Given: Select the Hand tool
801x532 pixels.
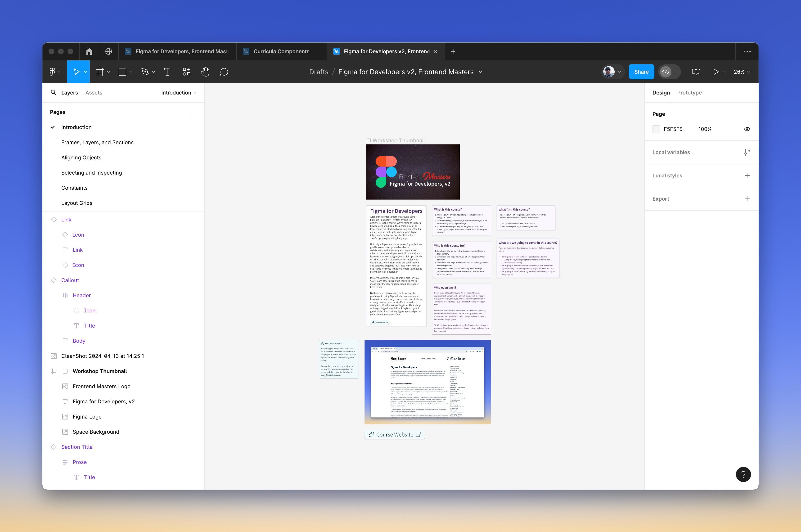Looking at the screenshot, I should (x=205, y=72).
